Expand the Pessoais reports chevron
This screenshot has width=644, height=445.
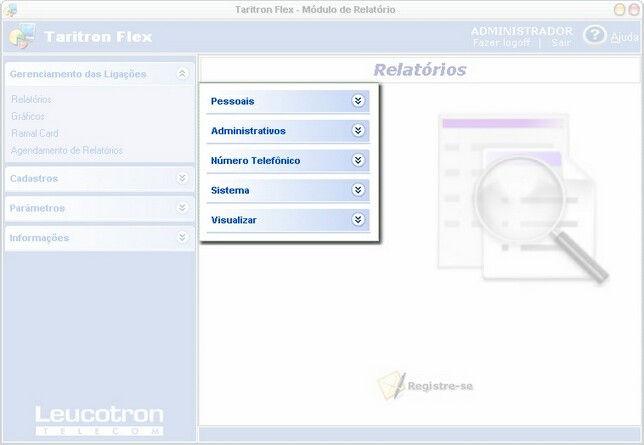coord(358,101)
